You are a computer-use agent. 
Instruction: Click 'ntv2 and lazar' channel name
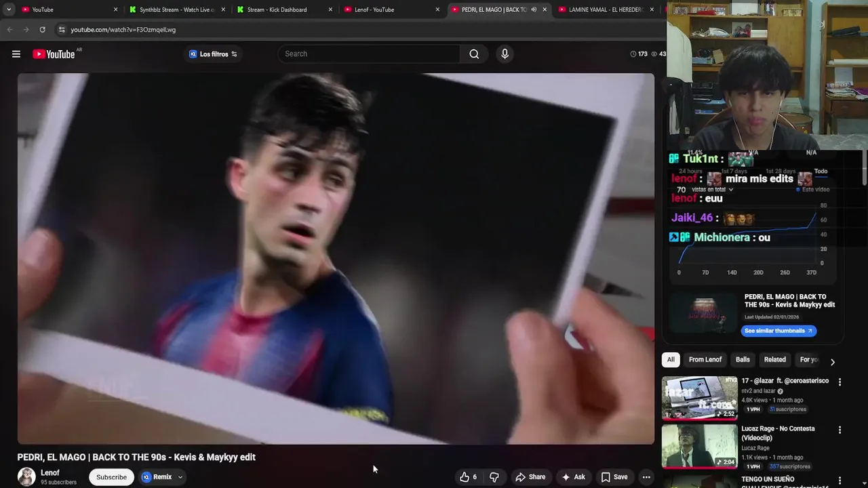tap(758, 391)
